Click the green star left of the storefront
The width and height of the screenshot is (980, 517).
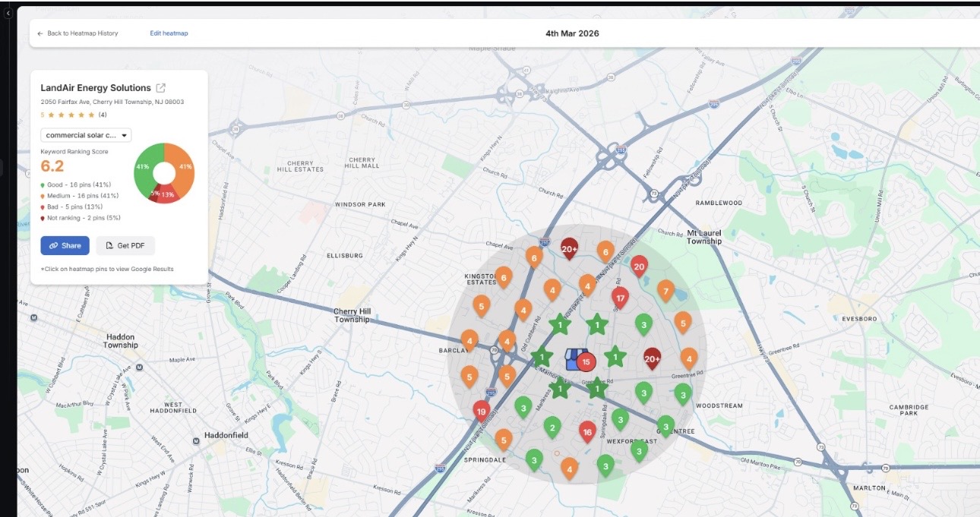[542, 356]
